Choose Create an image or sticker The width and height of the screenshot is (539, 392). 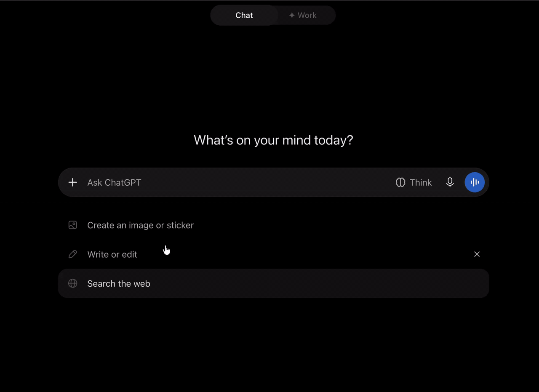click(274, 225)
